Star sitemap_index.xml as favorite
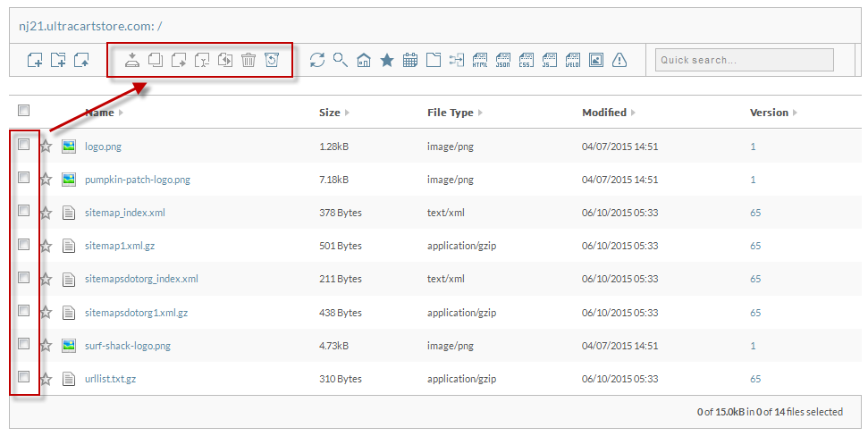Viewport: 868px width, 436px height. 46,213
